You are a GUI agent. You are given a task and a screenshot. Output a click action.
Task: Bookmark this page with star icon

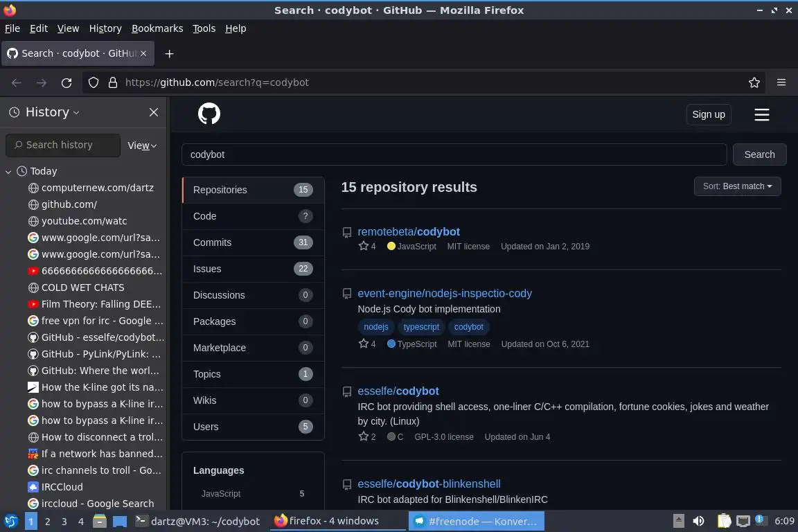[754, 82]
